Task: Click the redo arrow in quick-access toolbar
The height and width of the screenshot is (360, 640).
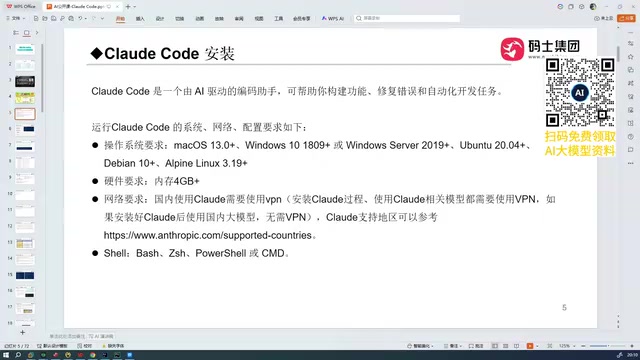Action: coord(94,18)
